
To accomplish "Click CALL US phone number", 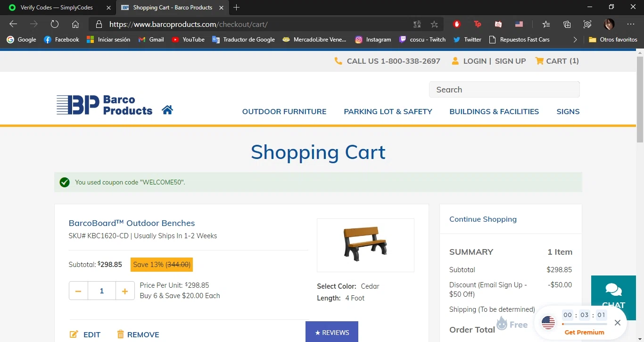I will click(388, 61).
